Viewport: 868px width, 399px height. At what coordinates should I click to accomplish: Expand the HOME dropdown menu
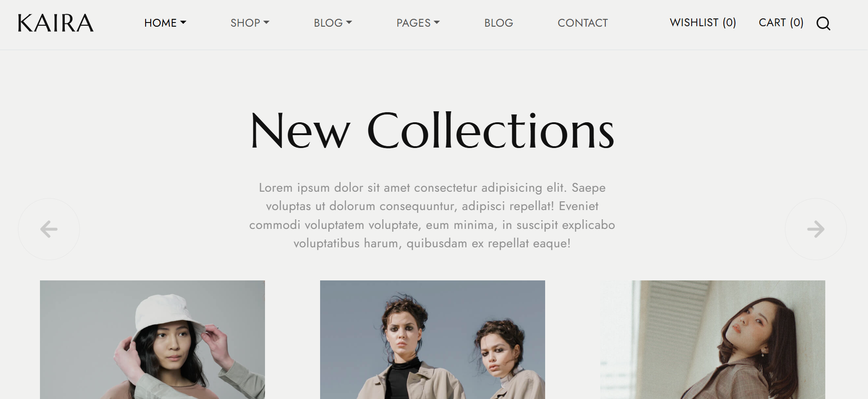pos(165,23)
